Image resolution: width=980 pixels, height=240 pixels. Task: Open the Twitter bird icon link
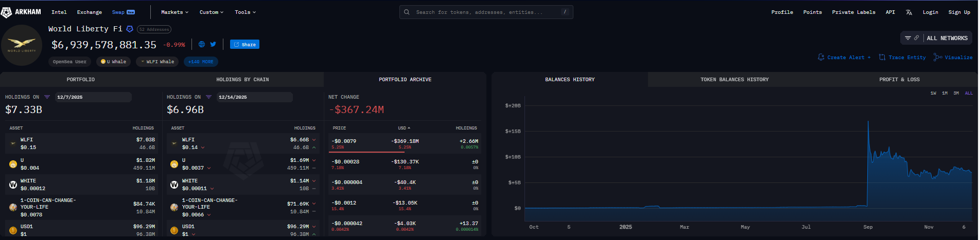[213, 44]
